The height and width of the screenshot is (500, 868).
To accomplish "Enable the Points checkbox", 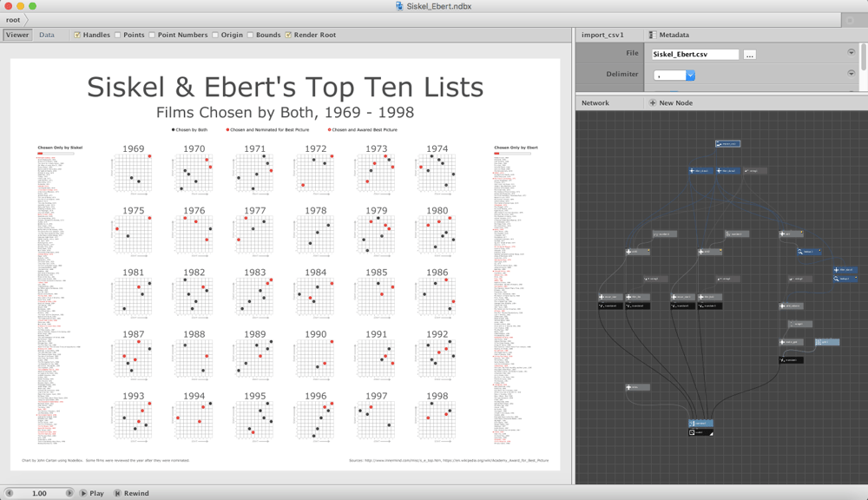I will [117, 35].
